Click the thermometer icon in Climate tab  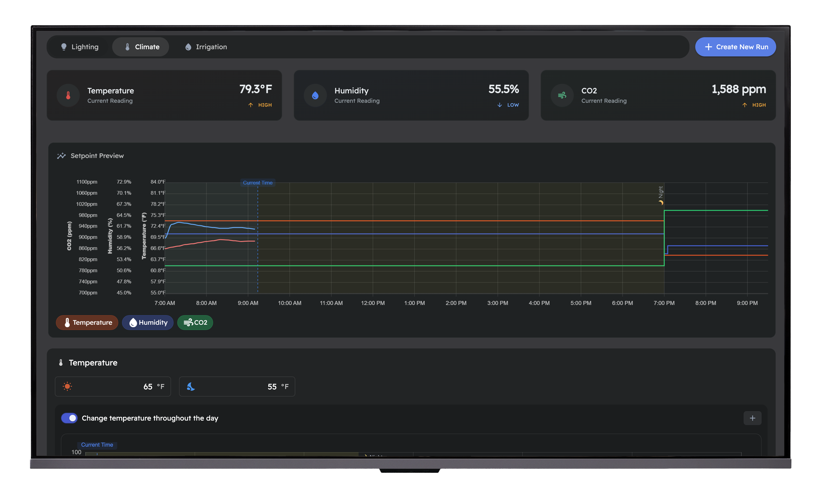(x=127, y=47)
